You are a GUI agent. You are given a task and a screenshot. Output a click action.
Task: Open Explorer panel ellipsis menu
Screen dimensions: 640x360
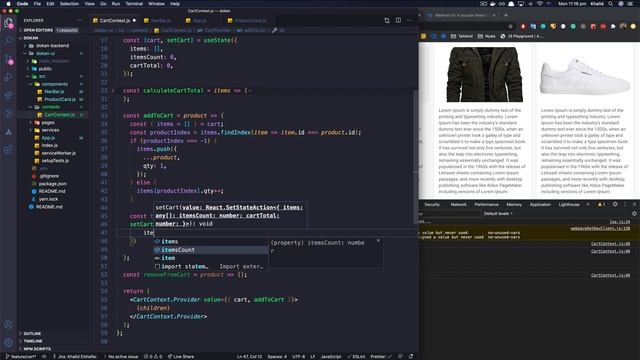pos(79,20)
